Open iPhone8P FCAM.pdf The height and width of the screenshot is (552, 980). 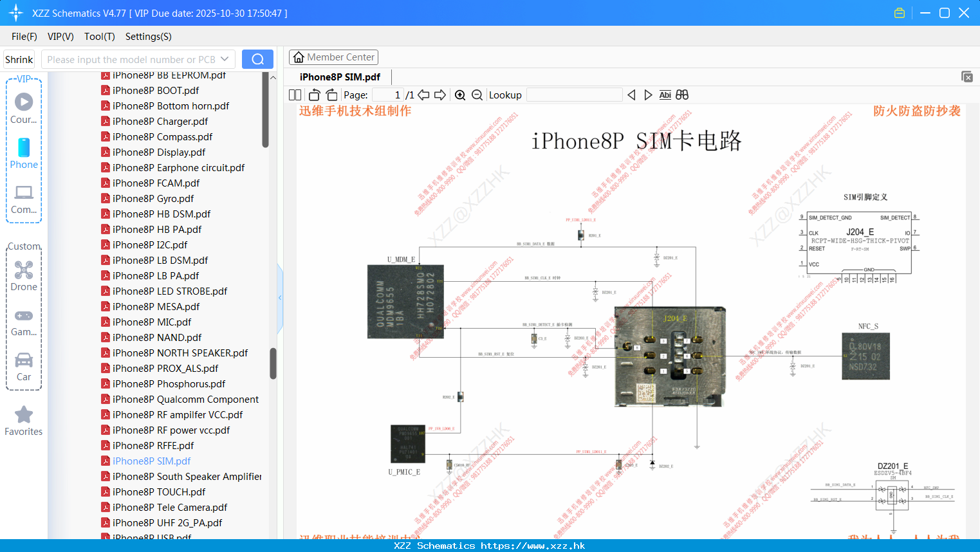pos(156,183)
